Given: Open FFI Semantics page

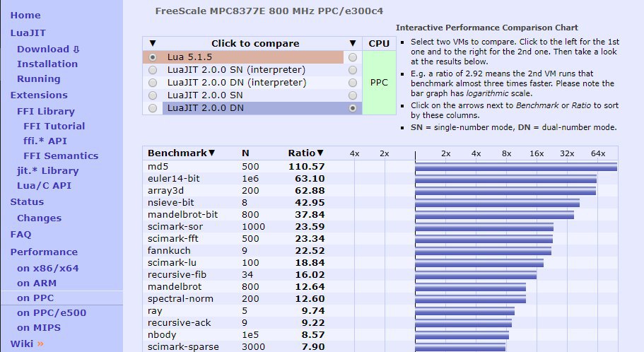Looking at the screenshot, I should 61,156.
